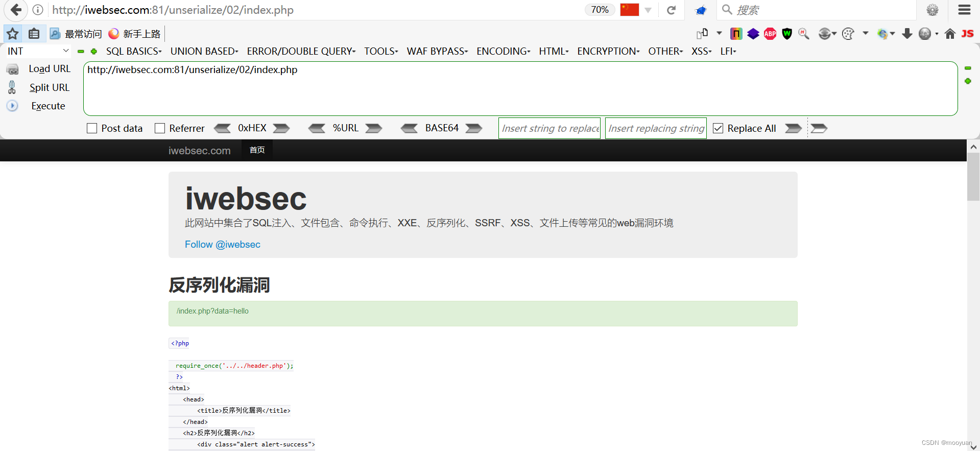
Task: Encode %URL with right arrow
Action: coord(374,128)
